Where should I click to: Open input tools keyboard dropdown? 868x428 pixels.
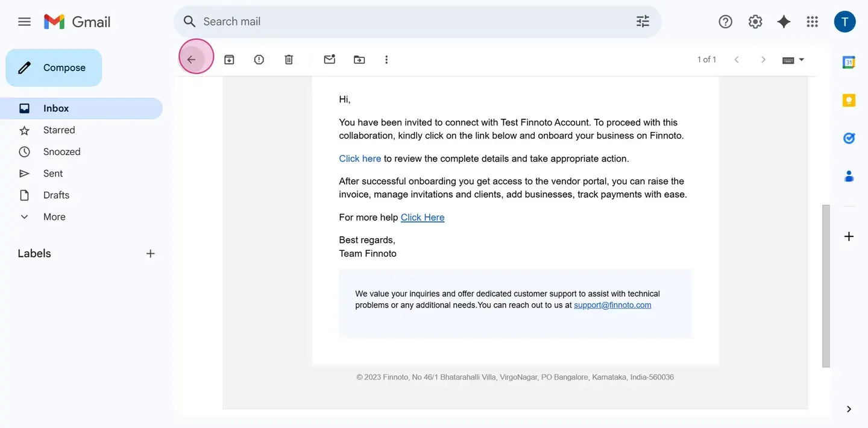(x=793, y=60)
